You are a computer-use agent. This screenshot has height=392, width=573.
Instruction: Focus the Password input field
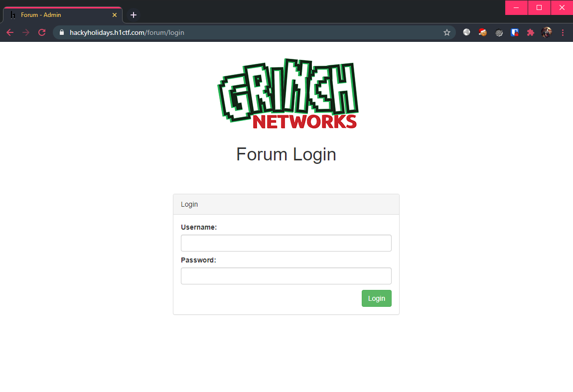click(x=286, y=276)
